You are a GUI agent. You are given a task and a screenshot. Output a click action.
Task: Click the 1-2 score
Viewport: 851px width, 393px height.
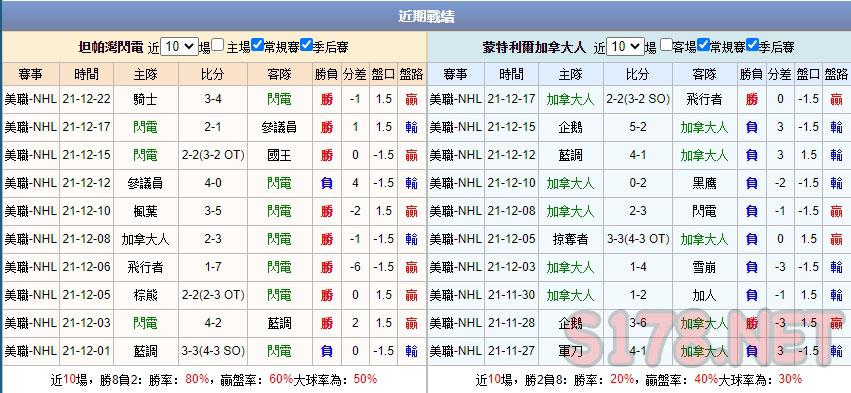click(638, 296)
